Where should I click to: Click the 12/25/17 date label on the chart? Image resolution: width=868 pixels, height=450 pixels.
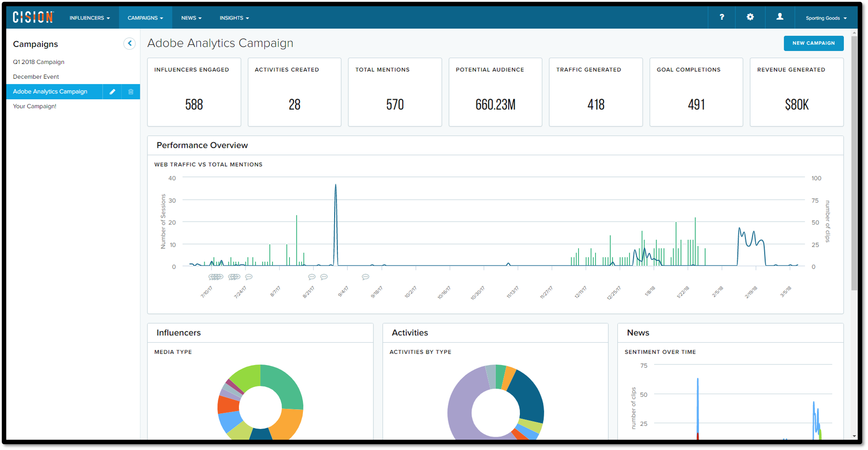click(x=614, y=293)
